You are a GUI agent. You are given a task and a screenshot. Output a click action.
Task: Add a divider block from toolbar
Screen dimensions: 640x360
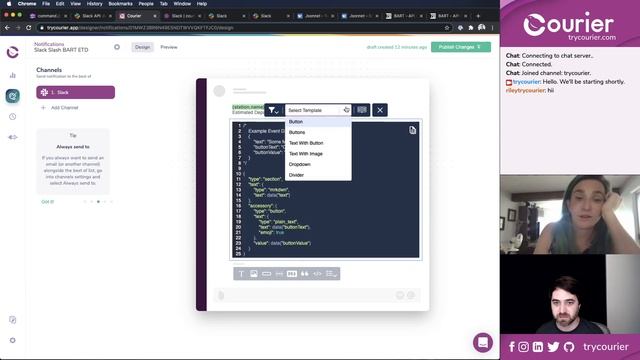point(279,273)
